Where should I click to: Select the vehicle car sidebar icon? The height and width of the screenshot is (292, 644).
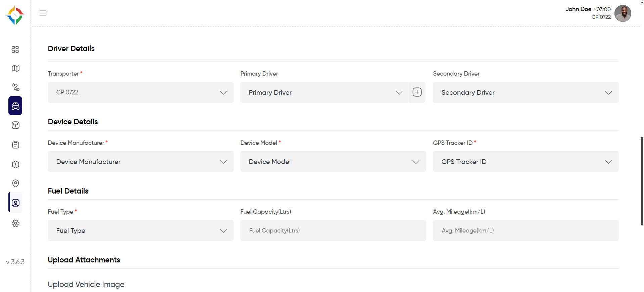(15, 106)
